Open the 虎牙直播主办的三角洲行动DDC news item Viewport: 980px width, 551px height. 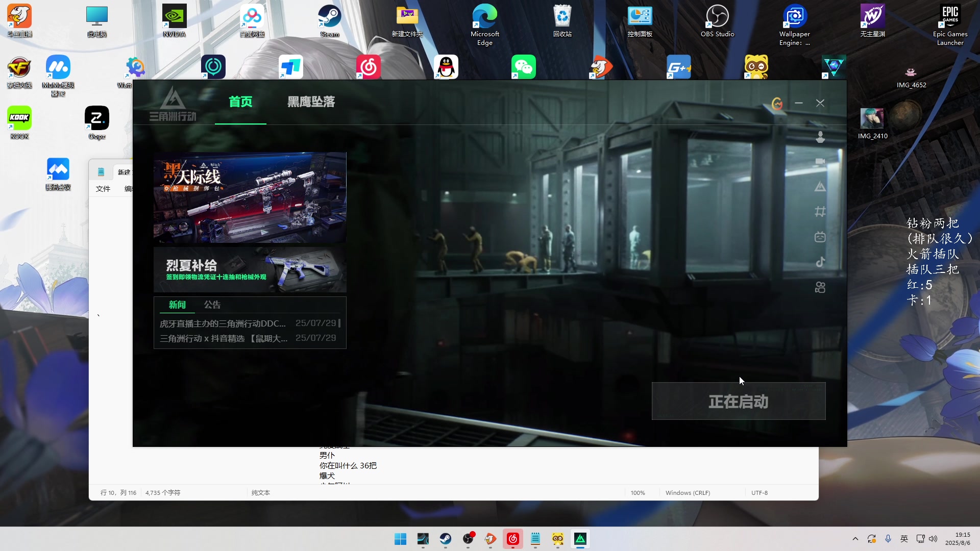(x=248, y=323)
